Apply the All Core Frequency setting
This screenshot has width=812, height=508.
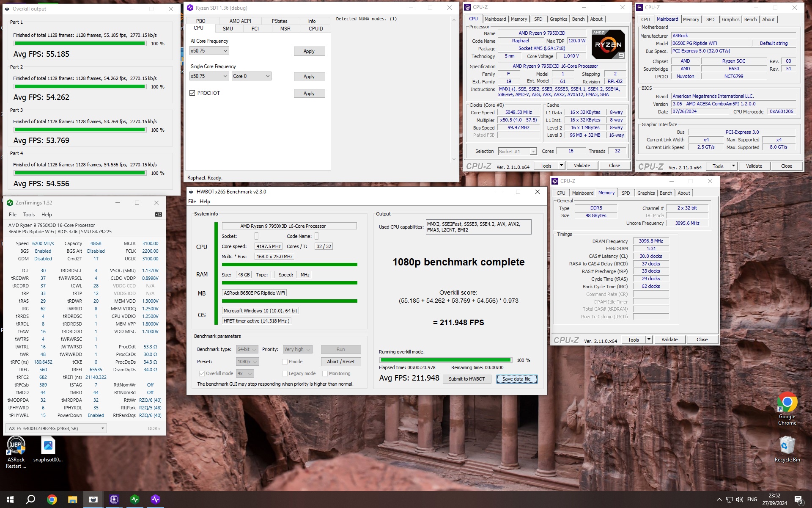point(309,51)
